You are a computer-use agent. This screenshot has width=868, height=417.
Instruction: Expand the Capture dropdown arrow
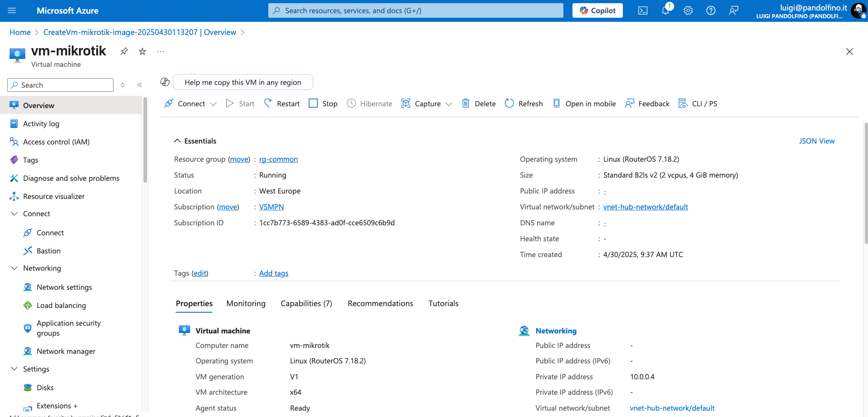[x=449, y=104]
